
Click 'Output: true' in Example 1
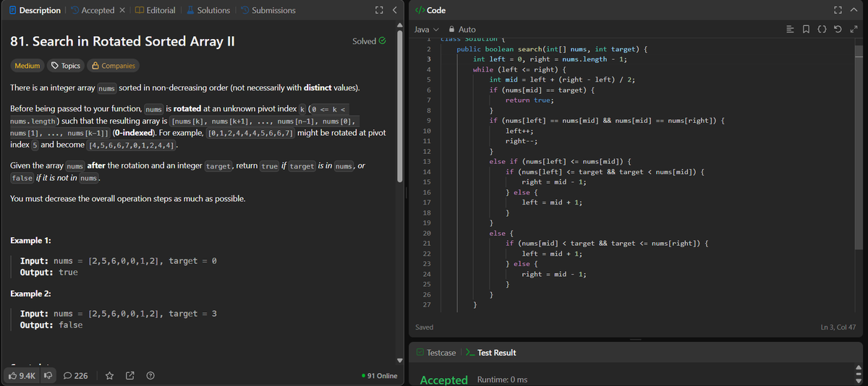(x=48, y=273)
